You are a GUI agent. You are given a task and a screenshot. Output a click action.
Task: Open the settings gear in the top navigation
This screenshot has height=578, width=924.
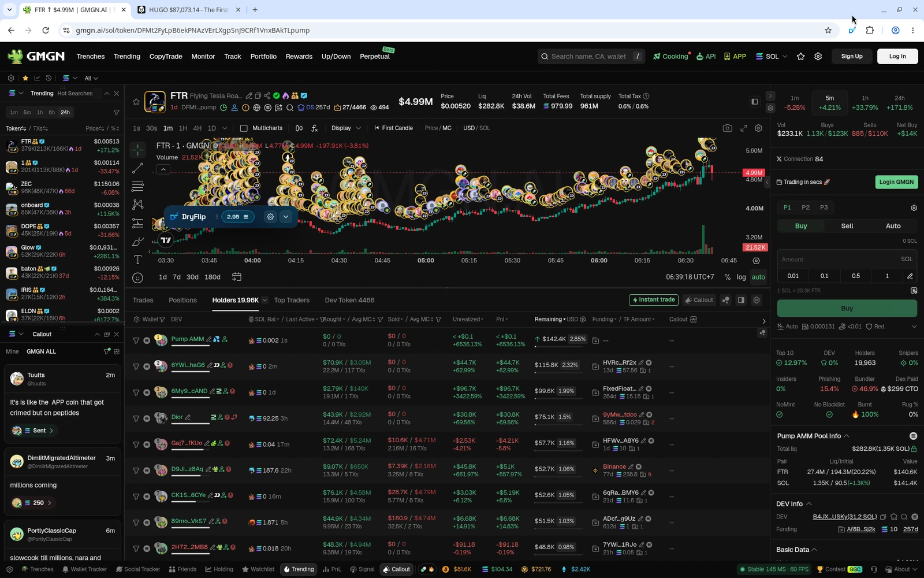click(x=818, y=57)
